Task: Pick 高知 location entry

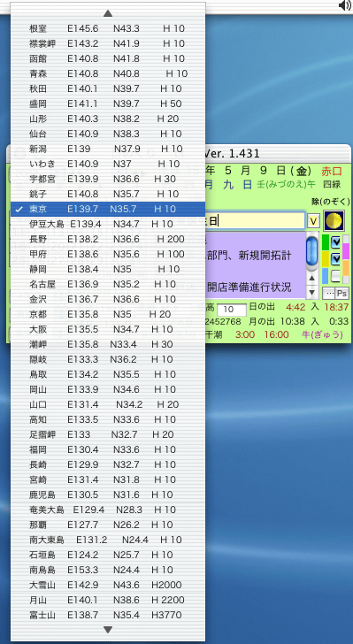Action: pos(108,419)
